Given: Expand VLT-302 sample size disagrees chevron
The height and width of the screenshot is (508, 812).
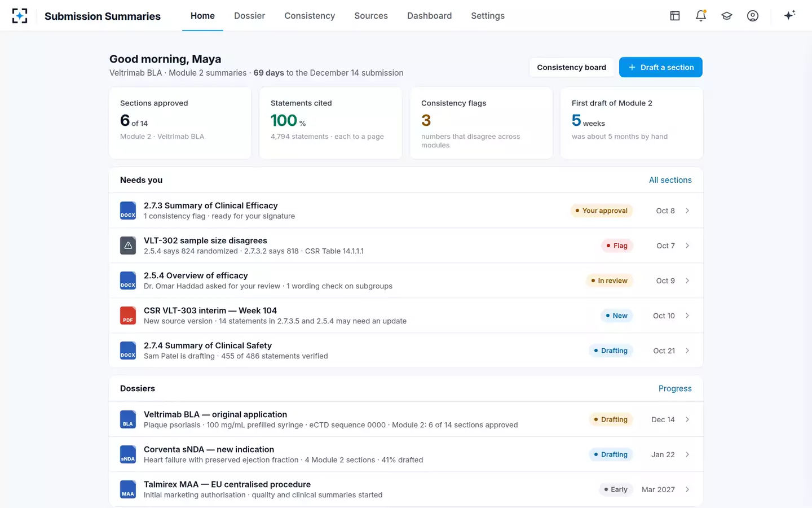Looking at the screenshot, I should (687, 246).
